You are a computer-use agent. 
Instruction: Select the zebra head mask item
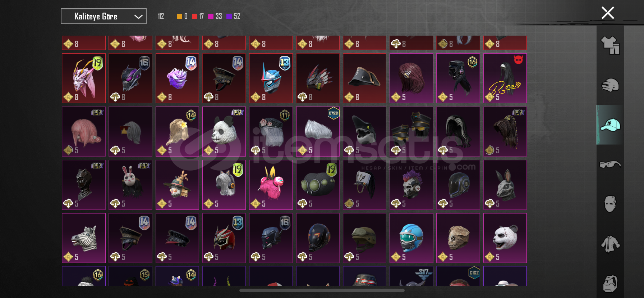tap(84, 238)
